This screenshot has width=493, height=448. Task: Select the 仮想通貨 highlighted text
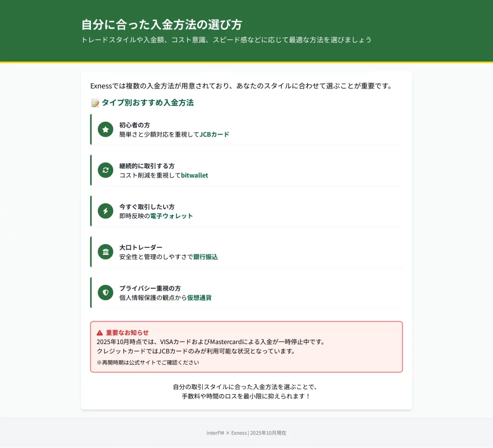pyautogui.click(x=199, y=298)
